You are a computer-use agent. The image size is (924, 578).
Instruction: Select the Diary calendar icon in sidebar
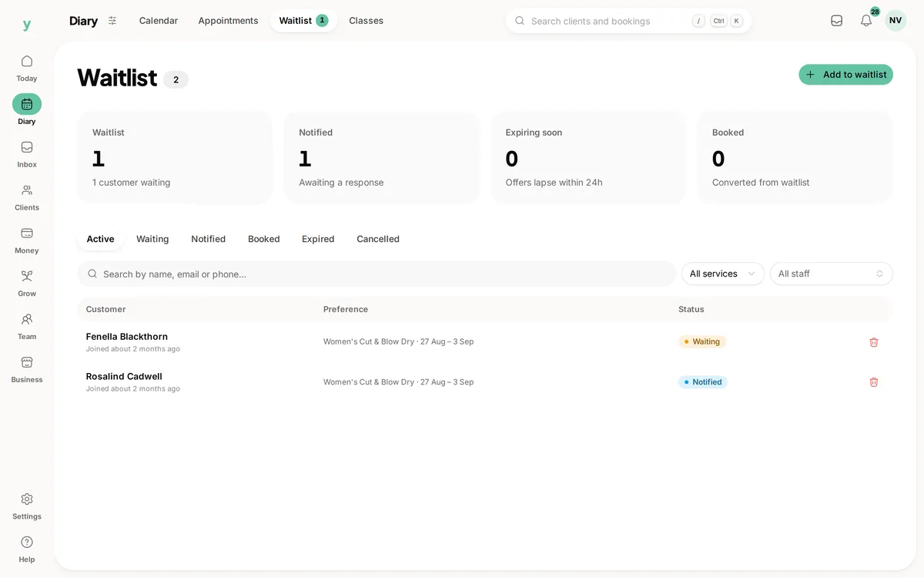click(x=27, y=104)
